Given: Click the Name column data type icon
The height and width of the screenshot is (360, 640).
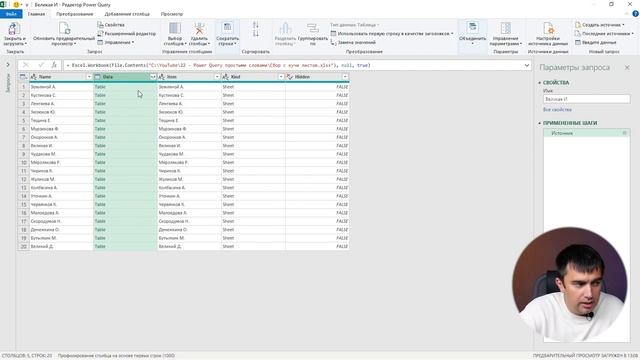Looking at the screenshot, I should point(34,77).
